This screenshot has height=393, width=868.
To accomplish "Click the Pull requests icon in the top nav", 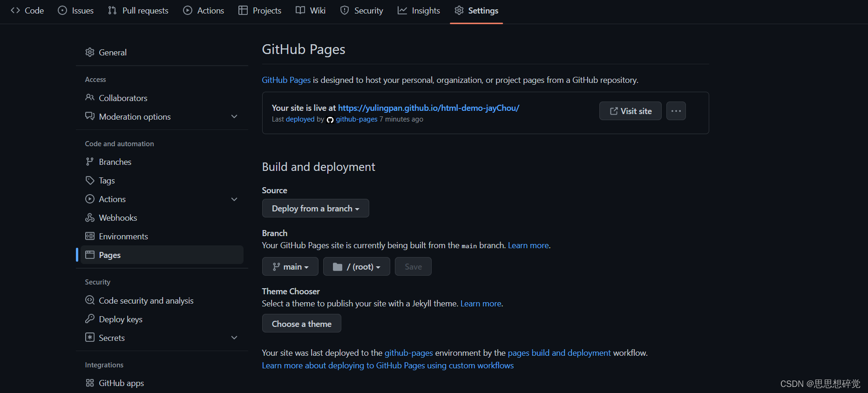I will pos(112,10).
